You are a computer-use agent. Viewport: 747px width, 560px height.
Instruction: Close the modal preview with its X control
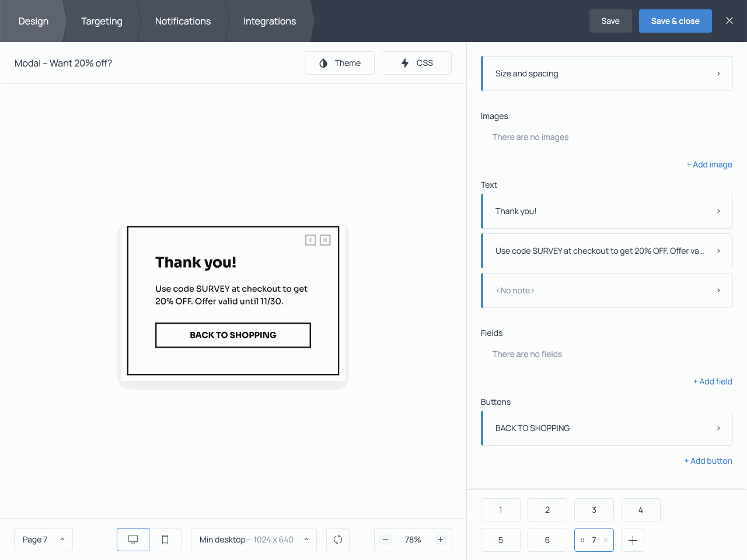(x=325, y=240)
